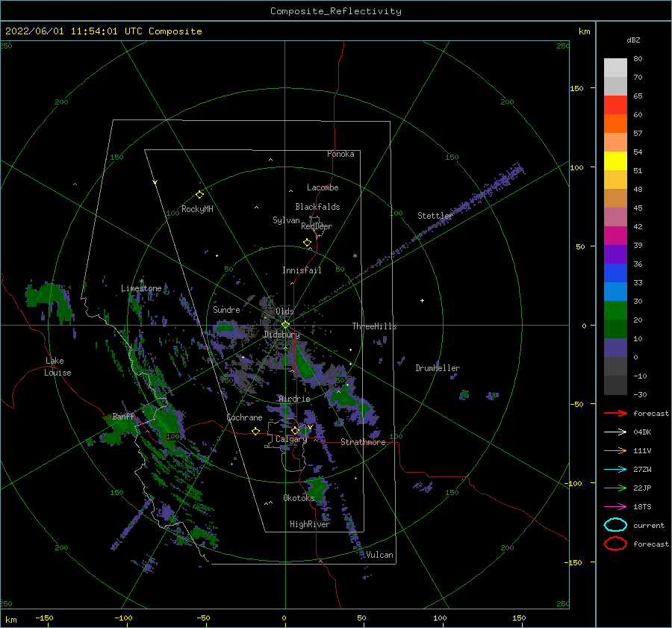
Task: Select the bright green 20-30 dBZ swatch
Action: click(x=615, y=310)
